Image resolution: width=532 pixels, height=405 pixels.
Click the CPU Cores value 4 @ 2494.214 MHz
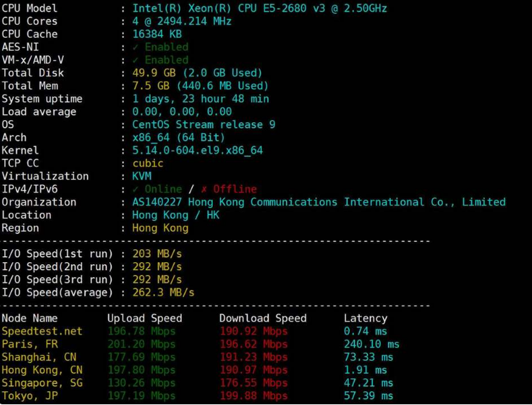click(x=182, y=21)
